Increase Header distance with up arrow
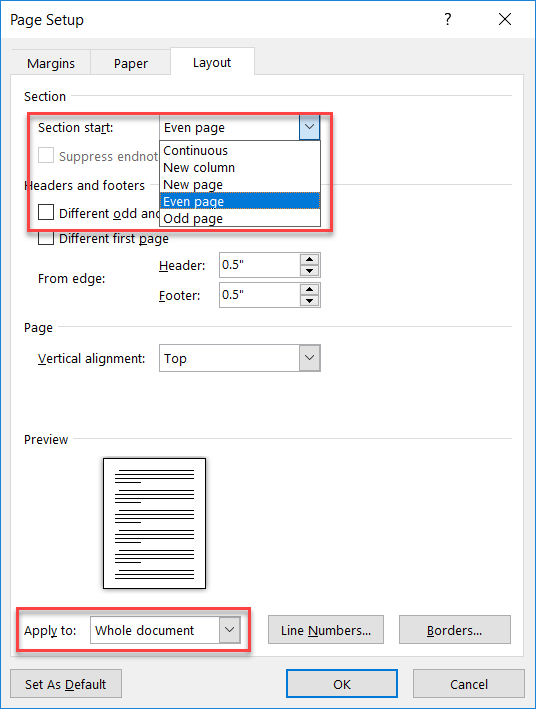Screen dimensions: 536x709 pos(309,259)
